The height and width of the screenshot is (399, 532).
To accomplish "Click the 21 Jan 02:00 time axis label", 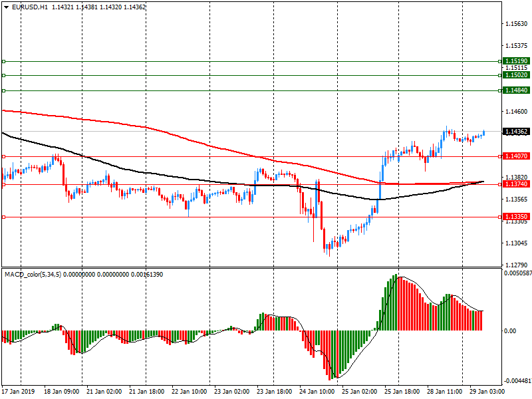I will 104,391.
